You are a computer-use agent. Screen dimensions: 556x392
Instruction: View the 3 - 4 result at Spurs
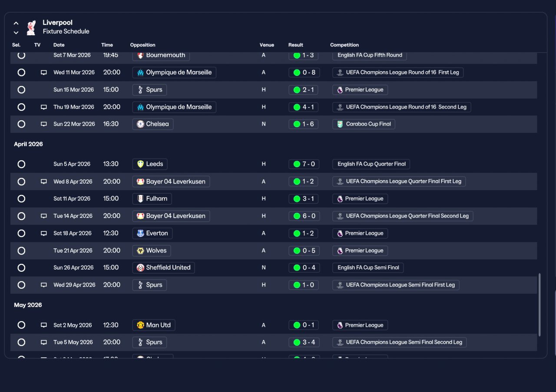point(304,343)
